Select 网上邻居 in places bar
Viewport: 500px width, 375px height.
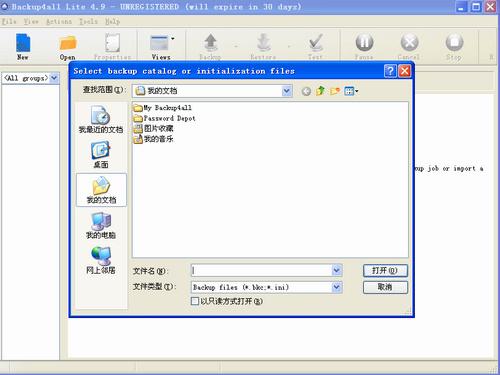tap(101, 261)
